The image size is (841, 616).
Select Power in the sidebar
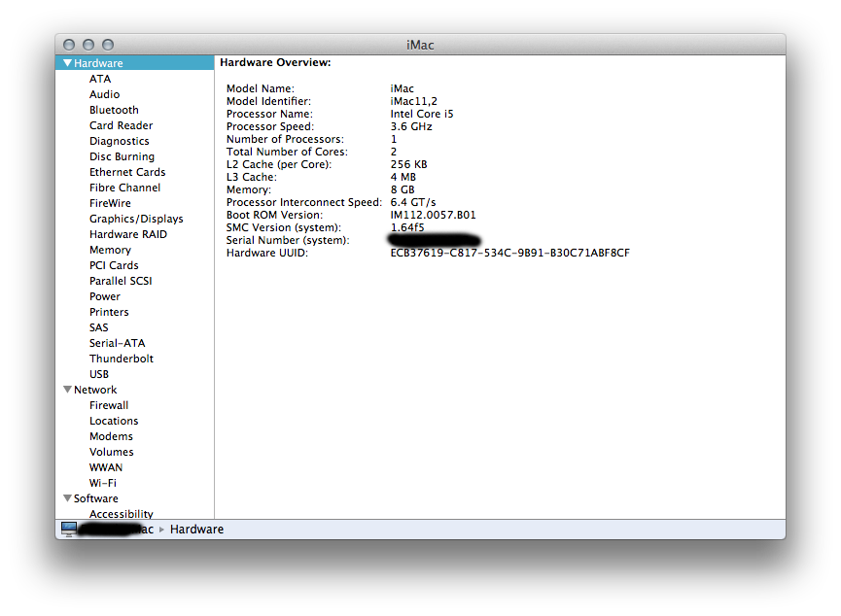point(105,296)
